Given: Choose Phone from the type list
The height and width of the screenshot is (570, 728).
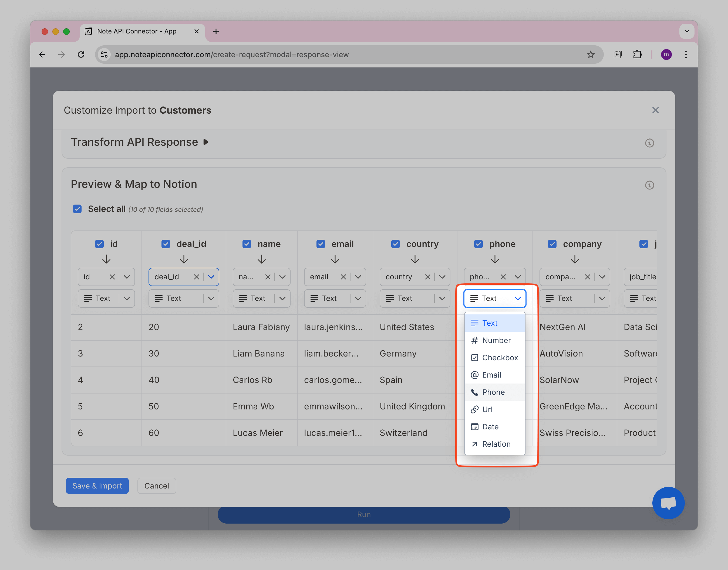Looking at the screenshot, I should (x=493, y=392).
